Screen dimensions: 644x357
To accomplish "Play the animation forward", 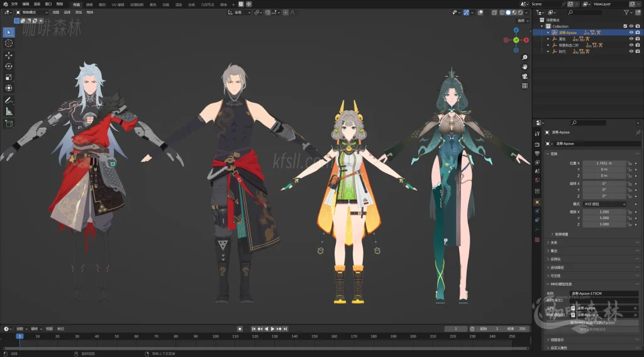I will tap(272, 329).
